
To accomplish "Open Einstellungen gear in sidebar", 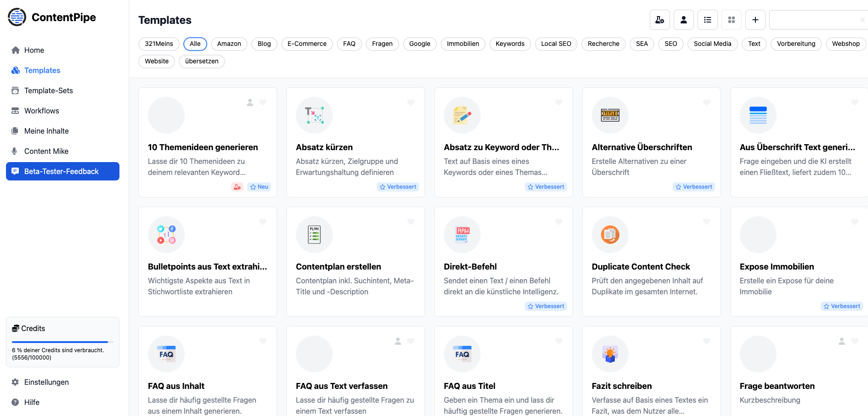I will (46, 382).
